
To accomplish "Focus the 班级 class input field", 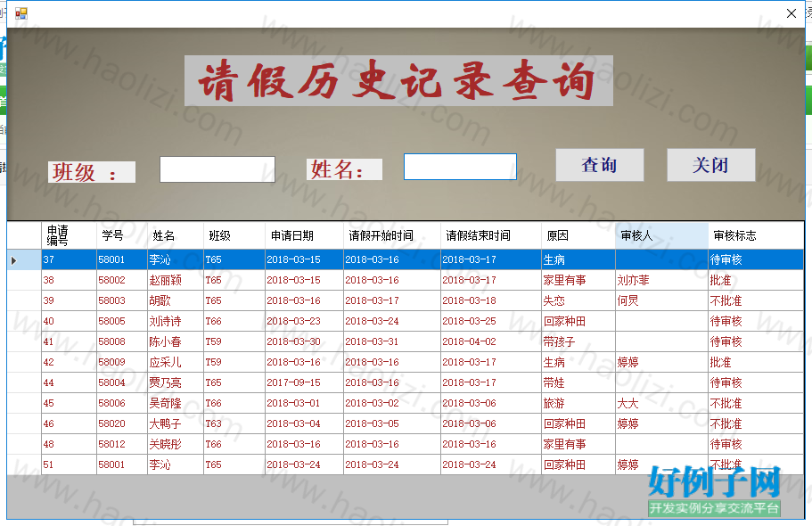I will pyautogui.click(x=217, y=169).
